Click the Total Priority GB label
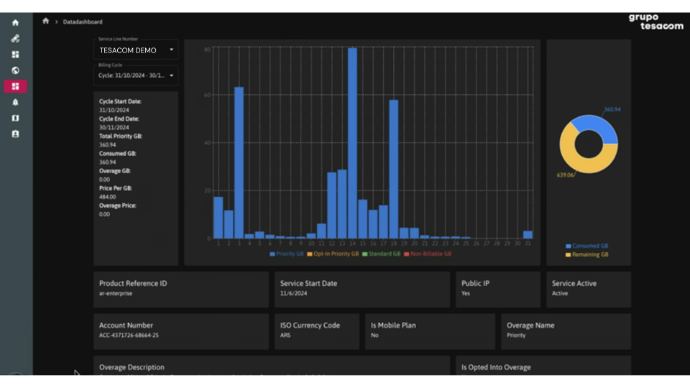 pos(121,136)
